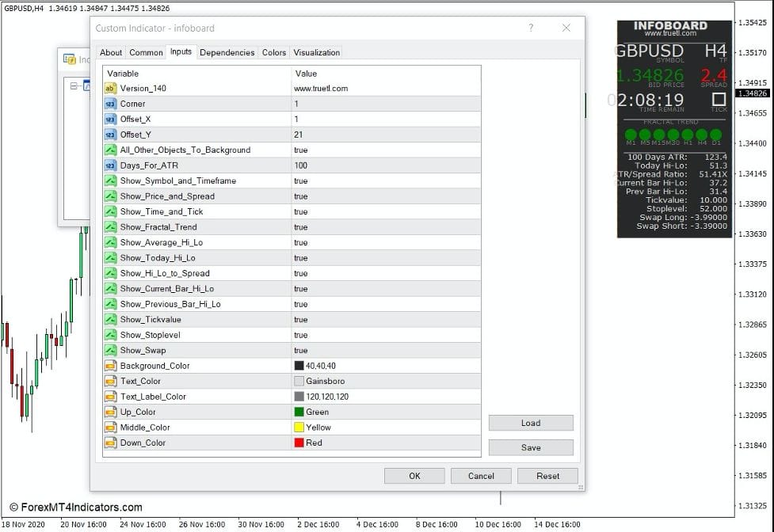Click the yellow Middle_Color swatch

tap(299, 427)
